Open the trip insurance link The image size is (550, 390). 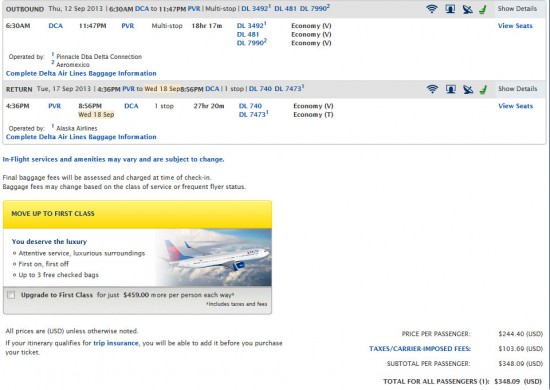(116, 343)
